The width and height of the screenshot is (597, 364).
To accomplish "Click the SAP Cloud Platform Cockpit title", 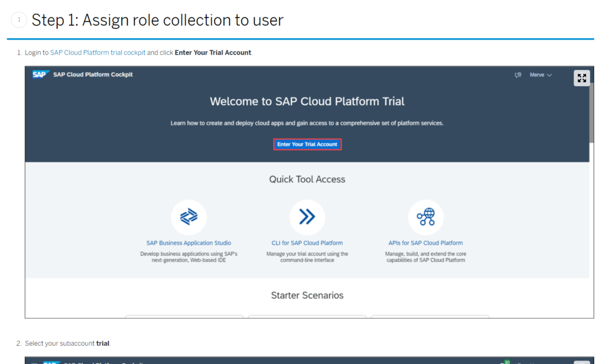I will point(93,75).
